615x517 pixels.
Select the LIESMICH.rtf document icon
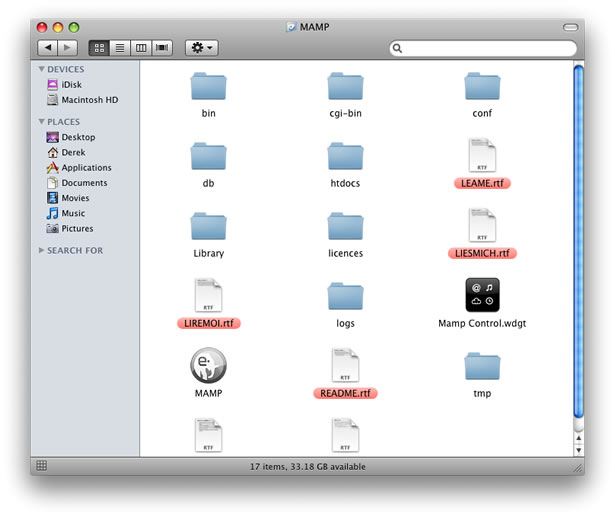[482, 226]
